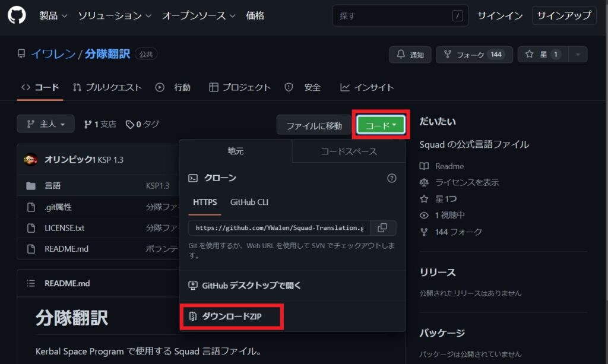Expand the star lists dropdown arrow
The height and width of the screenshot is (364, 608).
[578, 55]
